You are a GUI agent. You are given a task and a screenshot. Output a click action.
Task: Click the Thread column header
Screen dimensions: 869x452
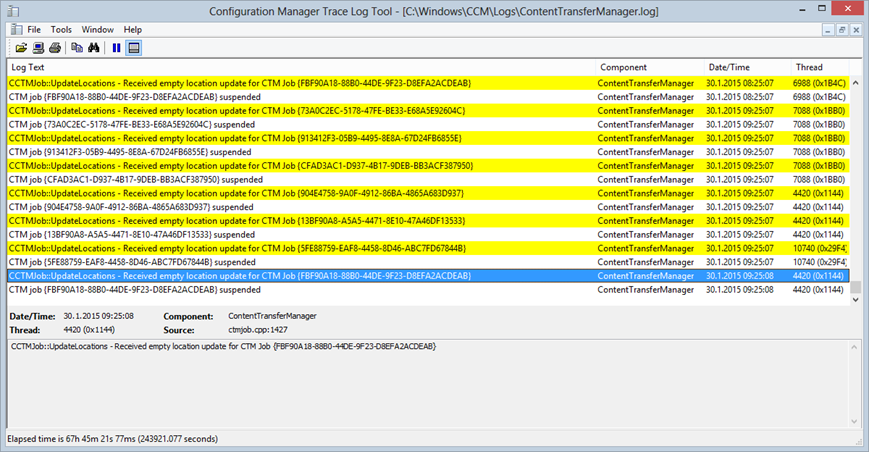tap(820, 67)
